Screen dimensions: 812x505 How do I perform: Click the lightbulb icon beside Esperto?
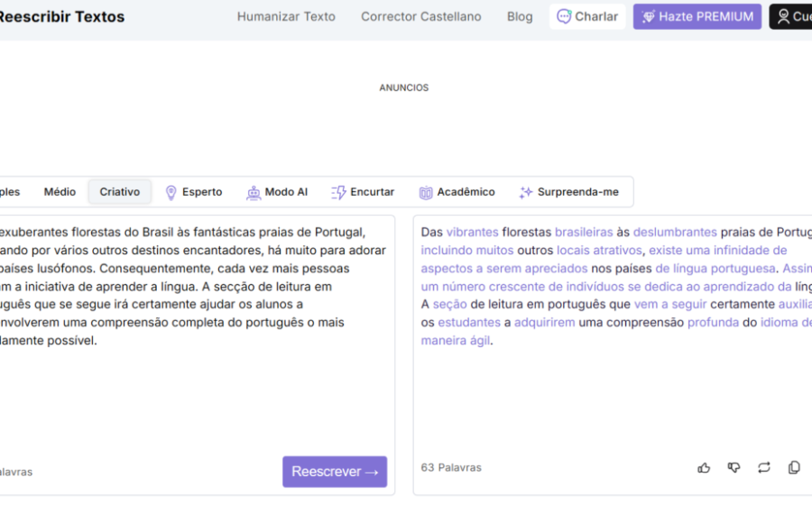(x=171, y=192)
